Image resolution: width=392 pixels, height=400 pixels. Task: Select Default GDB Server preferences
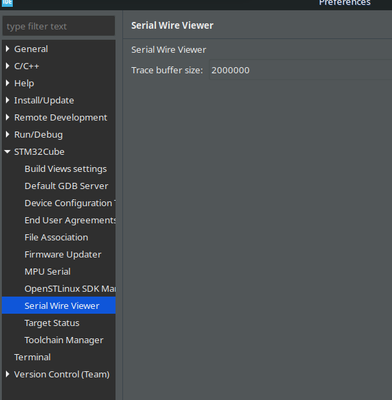66,186
